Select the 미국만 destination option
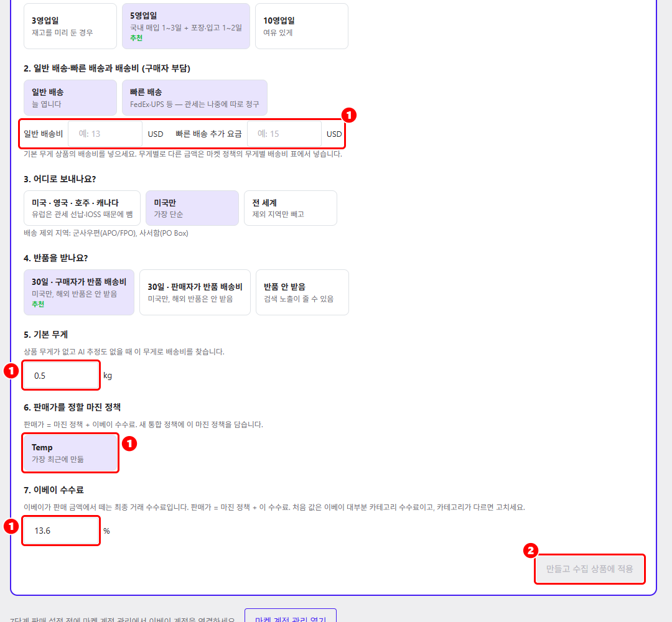The width and height of the screenshot is (672, 622). (192, 208)
